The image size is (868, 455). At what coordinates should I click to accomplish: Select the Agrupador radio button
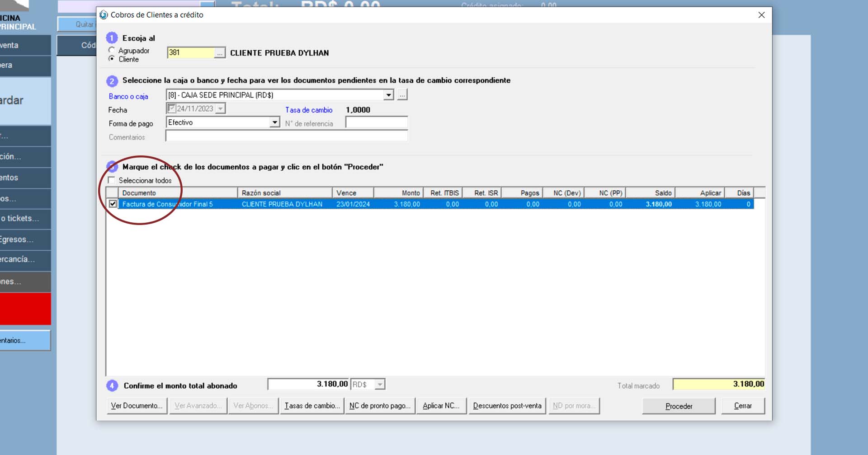(112, 50)
